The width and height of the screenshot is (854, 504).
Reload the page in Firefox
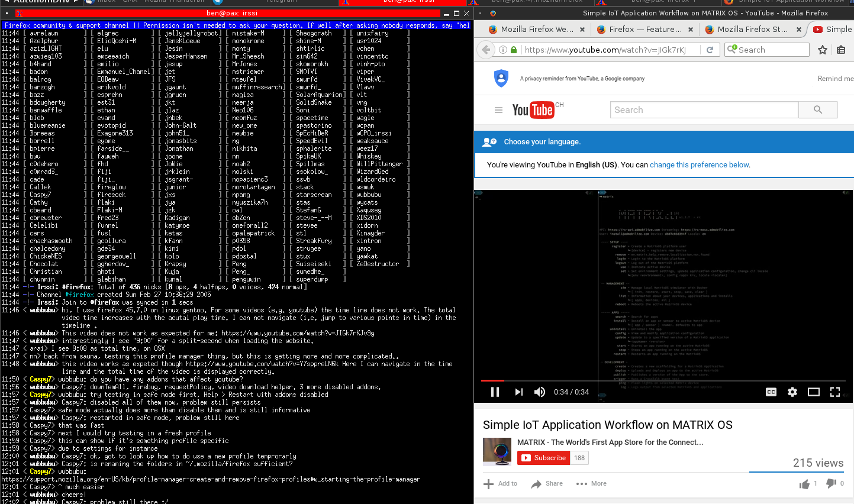(x=710, y=50)
